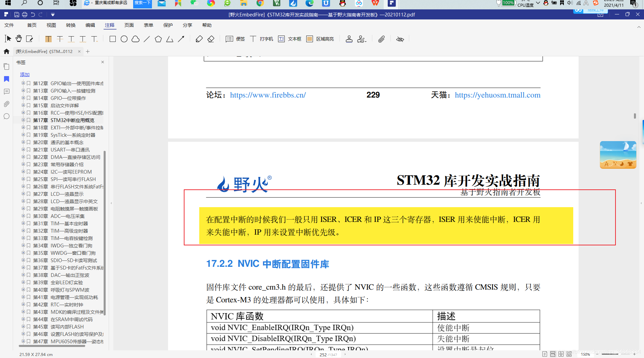Switch to the 页面 tab

click(129, 25)
